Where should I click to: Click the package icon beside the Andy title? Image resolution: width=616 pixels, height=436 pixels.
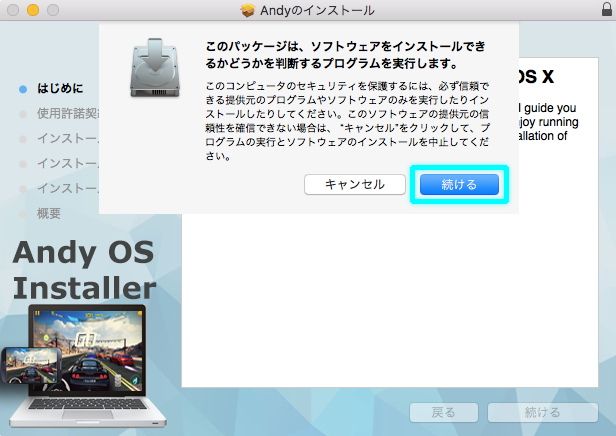248,10
